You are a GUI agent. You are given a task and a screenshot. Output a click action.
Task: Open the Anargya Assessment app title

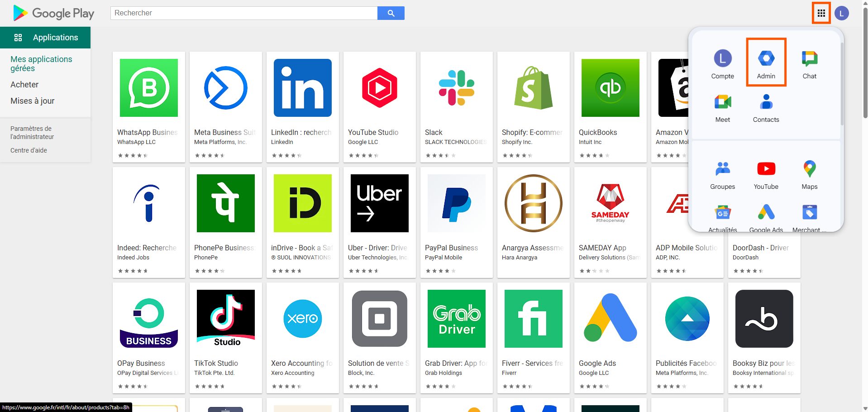(533, 248)
